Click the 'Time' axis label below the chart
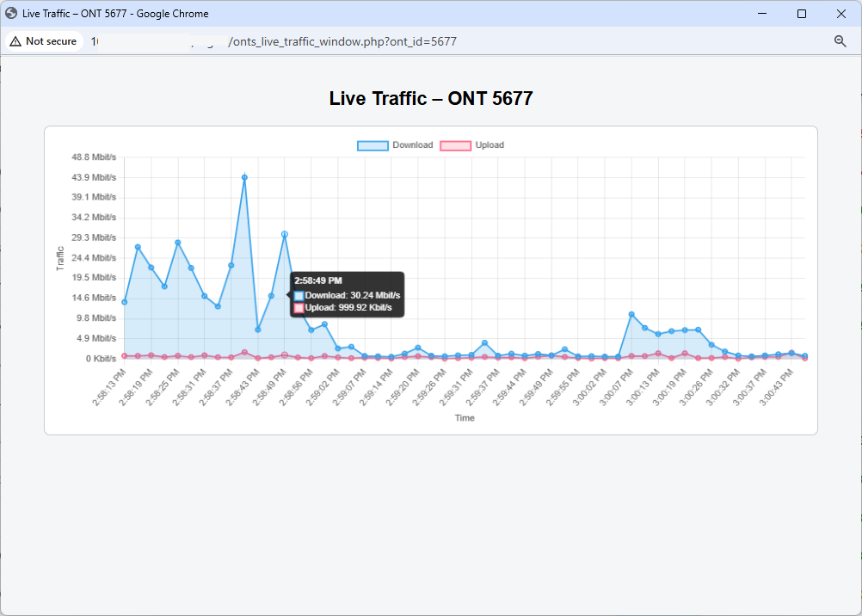 464,417
